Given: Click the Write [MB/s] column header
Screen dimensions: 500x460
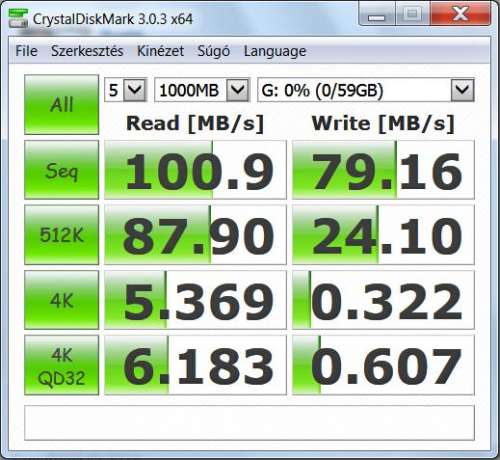Looking at the screenshot, I should click(383, 124).
